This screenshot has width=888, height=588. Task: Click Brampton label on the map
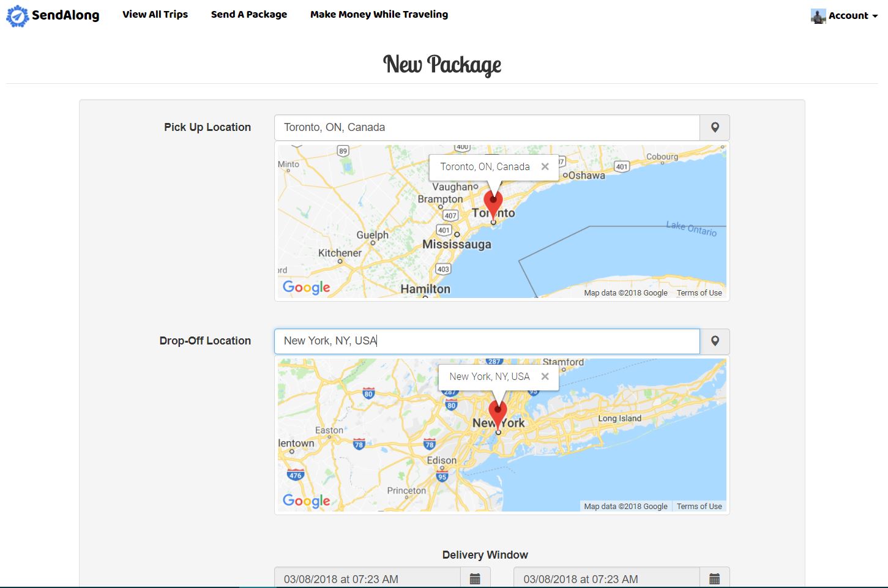tap(440, 199)
